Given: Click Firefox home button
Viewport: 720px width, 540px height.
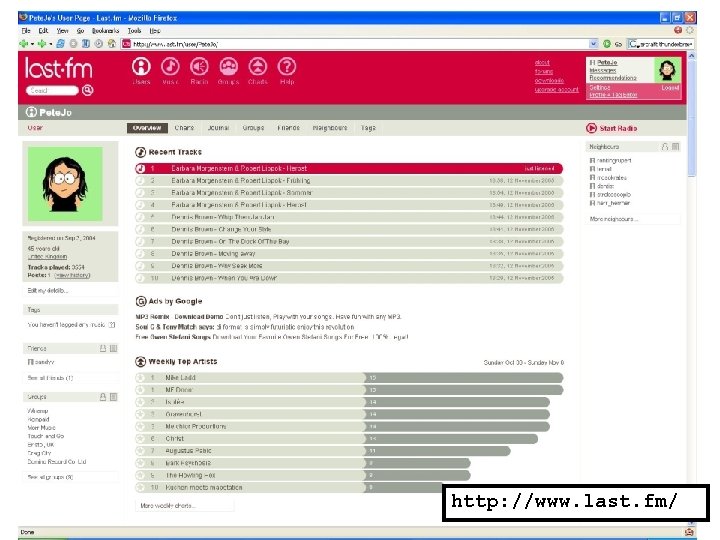Looking at the screenshot, I should [112, 44].
